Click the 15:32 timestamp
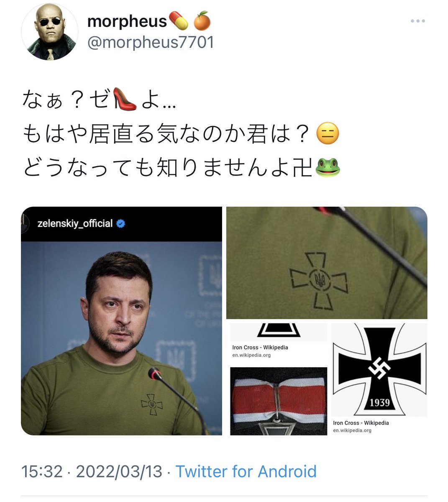The image size is (448, 502). click(x=42, y=471)
